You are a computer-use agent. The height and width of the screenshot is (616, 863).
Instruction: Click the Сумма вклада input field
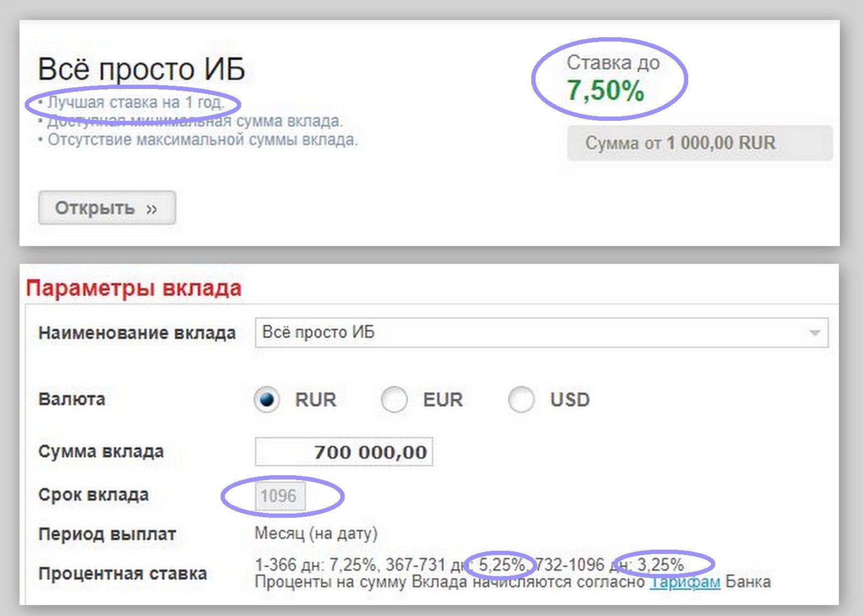pos(344,451)
